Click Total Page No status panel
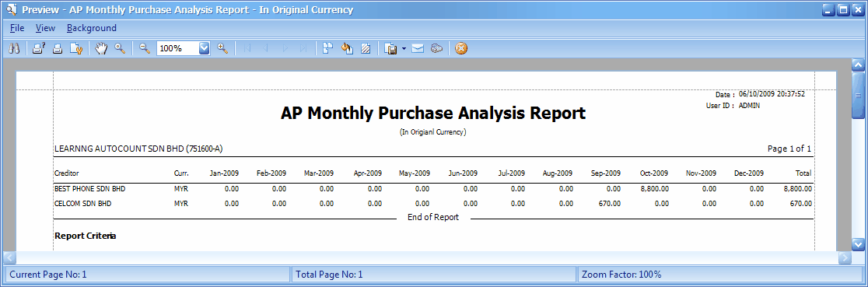 click(x=433, y=275)
